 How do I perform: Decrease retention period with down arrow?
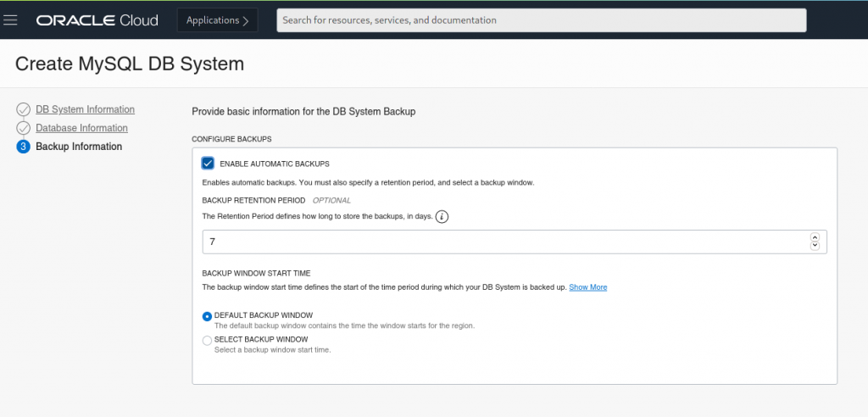tap(815, 246)
